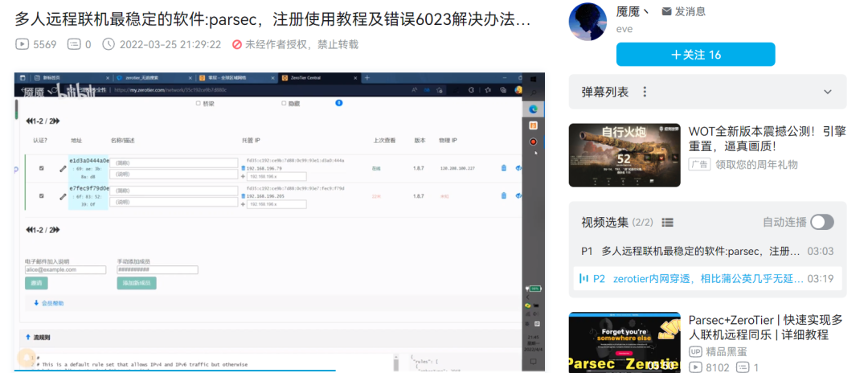Screen dimensions: 868x373
Task: Check the 隐藏 checkbox
Action: (x=284, y=104)
